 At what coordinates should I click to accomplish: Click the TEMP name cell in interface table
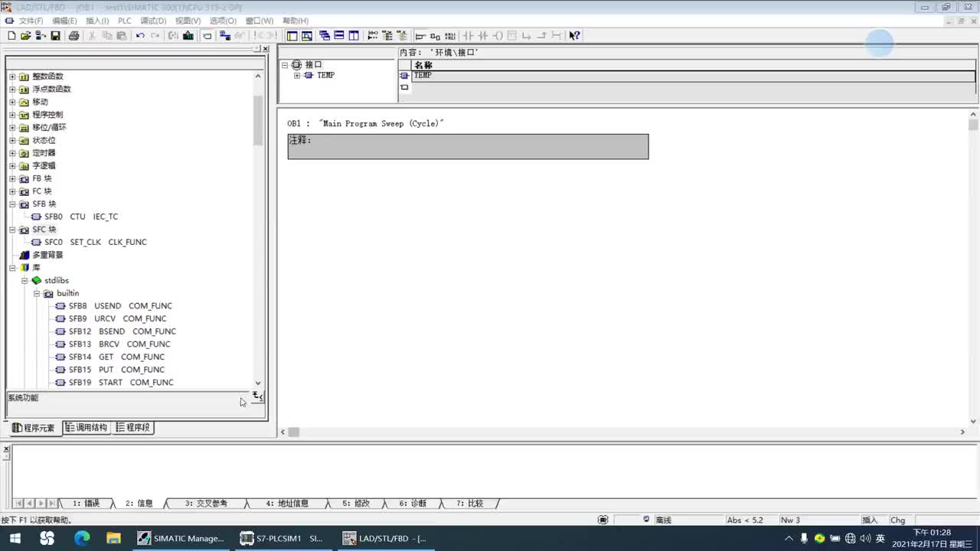coord(694,76)
